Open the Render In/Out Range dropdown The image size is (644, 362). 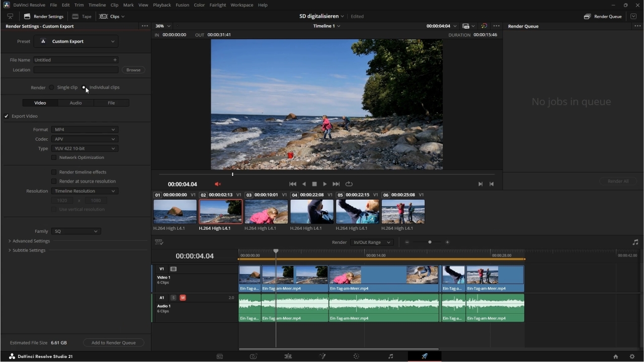pyautogui.click(x=371, y=242)
